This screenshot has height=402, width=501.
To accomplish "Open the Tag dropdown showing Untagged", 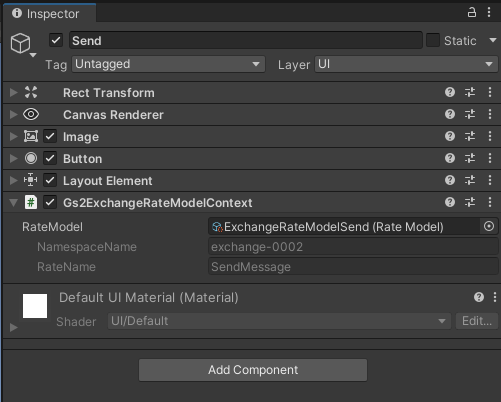I will click(x=168, y=64).
